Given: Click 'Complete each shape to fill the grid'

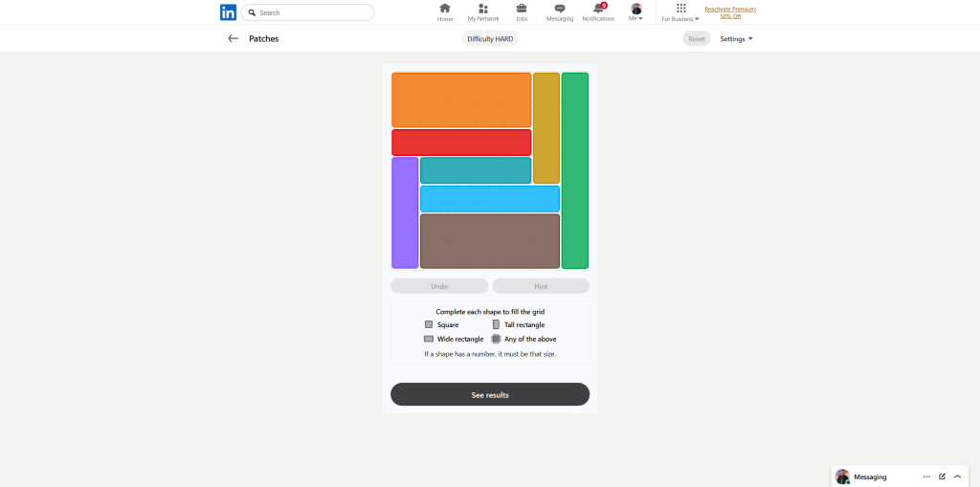Looking at the screenshot, I should tap(490, 311).
